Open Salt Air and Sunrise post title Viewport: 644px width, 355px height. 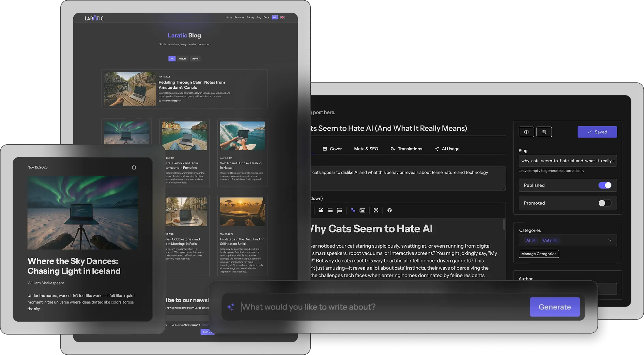pos(241,165)
